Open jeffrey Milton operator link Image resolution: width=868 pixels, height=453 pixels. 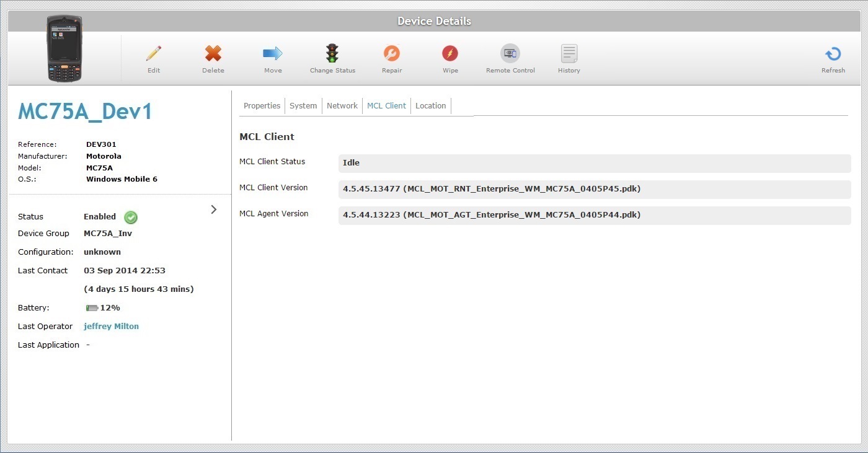click(111, 327)
